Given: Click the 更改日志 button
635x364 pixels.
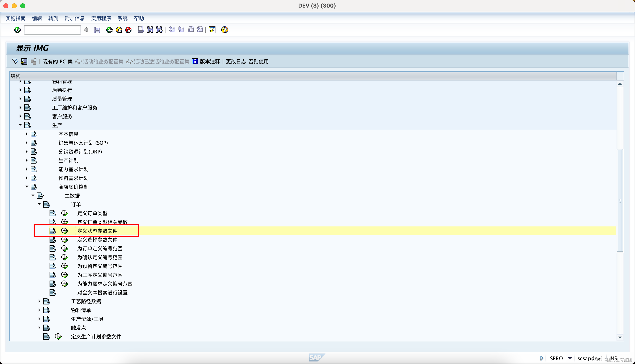Looking at the screenshot, I should (236, 61).
